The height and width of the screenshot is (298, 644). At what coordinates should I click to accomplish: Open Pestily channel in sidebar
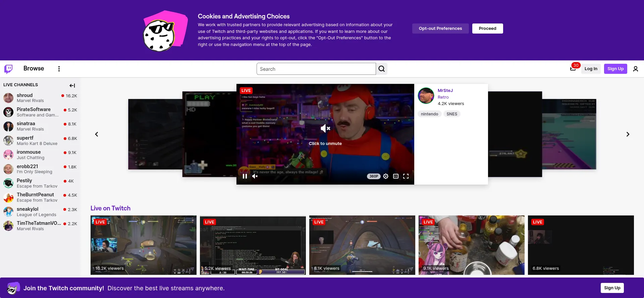pyautogui.click(x=40, y=183)
